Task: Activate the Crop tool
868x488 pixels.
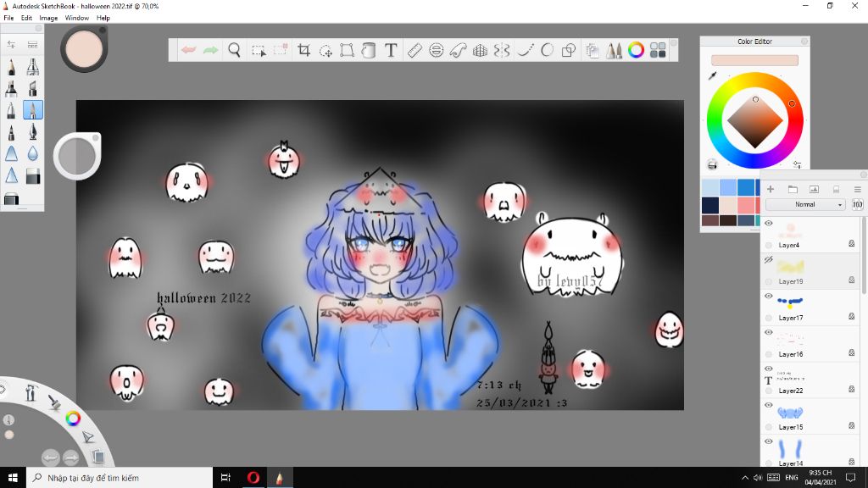Action: coord(303,50)
